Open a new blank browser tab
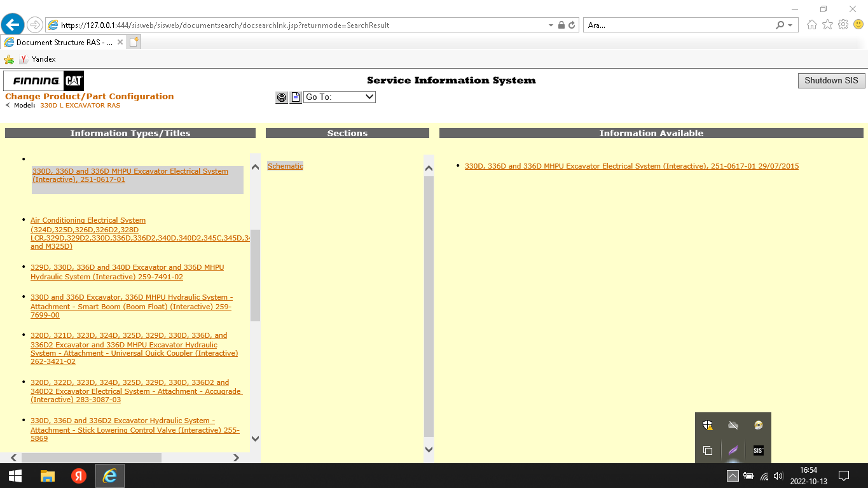The height and width of the screenshot is (488, 868). pyautogui.click(x=134, y=43)
